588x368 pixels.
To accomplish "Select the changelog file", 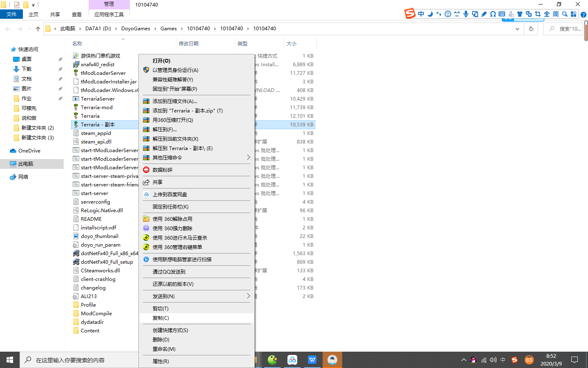I will [93, 288].
